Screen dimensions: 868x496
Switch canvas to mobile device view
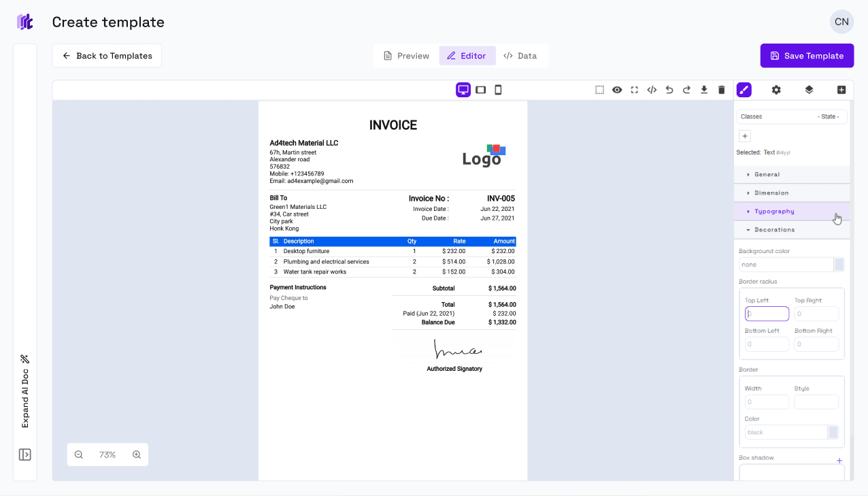(x=498, y=89)
